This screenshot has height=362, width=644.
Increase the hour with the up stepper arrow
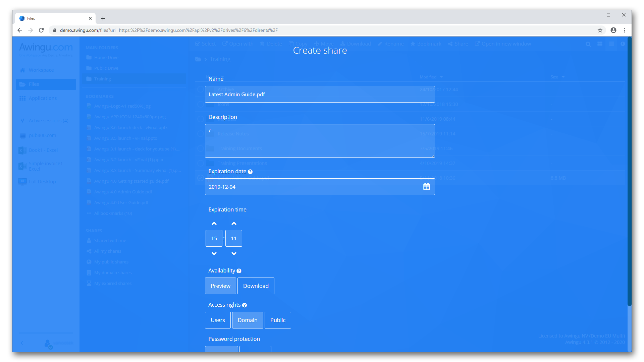pyautogui.click(x=214, y=223)
